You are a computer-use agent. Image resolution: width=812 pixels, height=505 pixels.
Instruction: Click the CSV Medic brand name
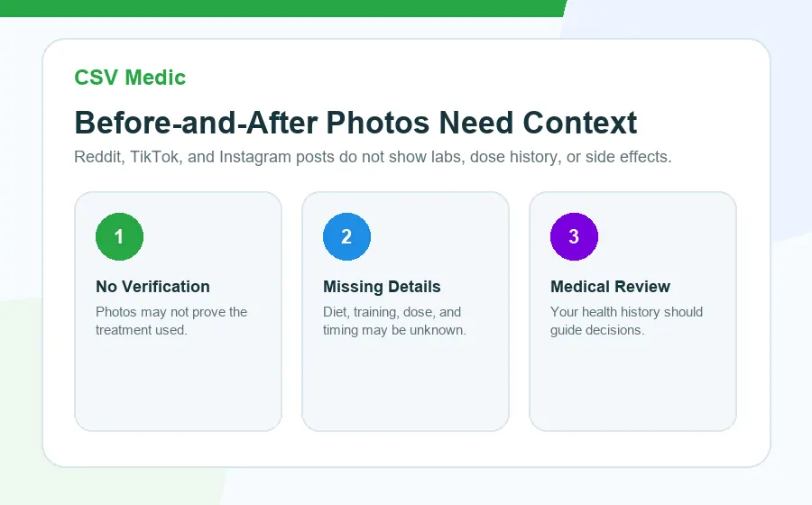[x=130, y=78]
